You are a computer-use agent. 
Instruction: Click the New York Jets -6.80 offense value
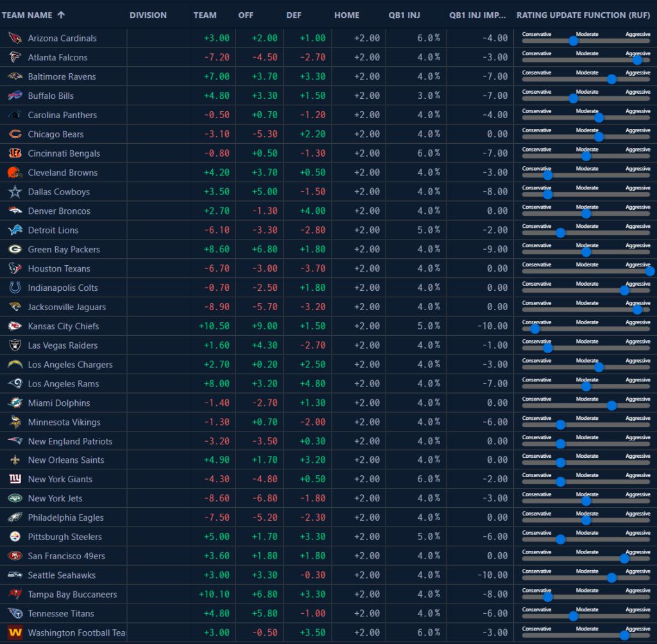(x=264, y=498)
